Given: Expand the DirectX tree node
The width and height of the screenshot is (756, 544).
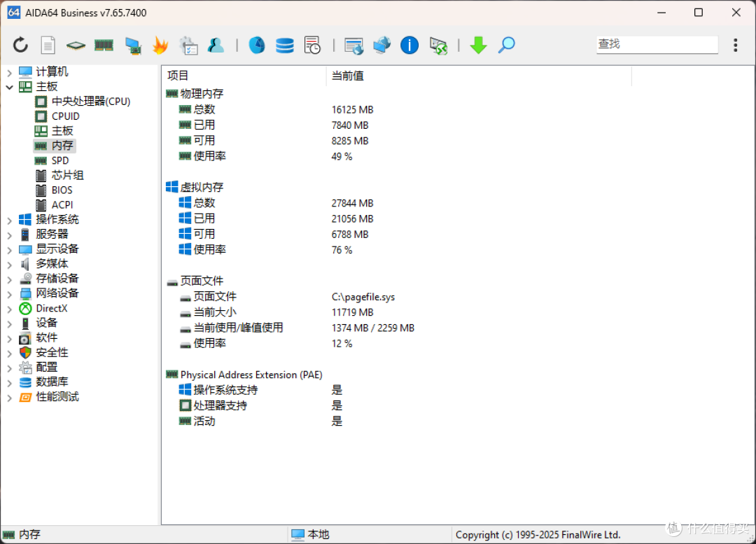Looking at the screenshot, I should (x=10, y=309).
